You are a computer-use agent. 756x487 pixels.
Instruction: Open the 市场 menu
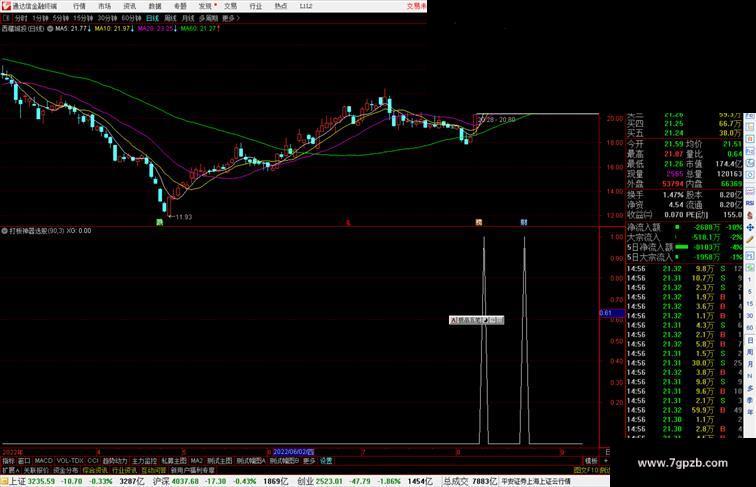pyautogui.click(x=105, y=6)
